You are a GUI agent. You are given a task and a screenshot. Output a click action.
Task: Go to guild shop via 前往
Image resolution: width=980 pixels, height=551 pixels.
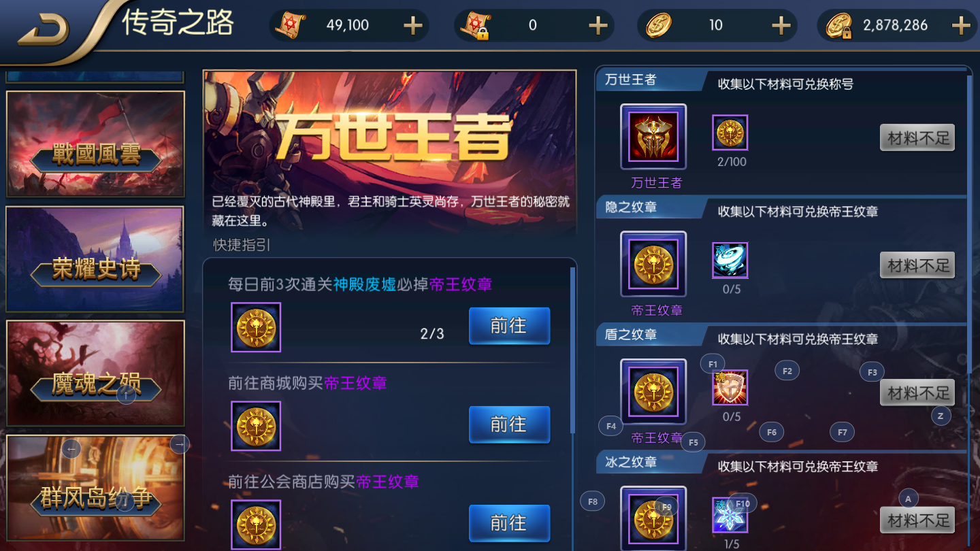509,523
